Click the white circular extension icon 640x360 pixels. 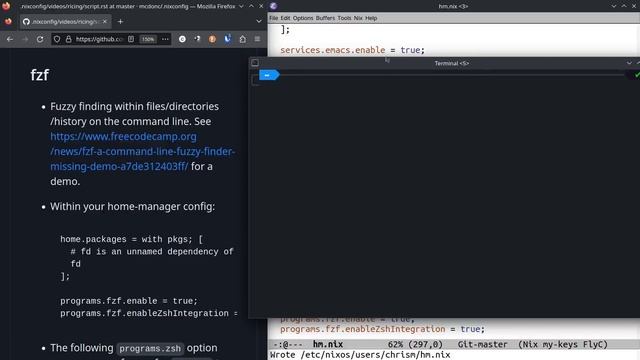[x=182, y=39]
